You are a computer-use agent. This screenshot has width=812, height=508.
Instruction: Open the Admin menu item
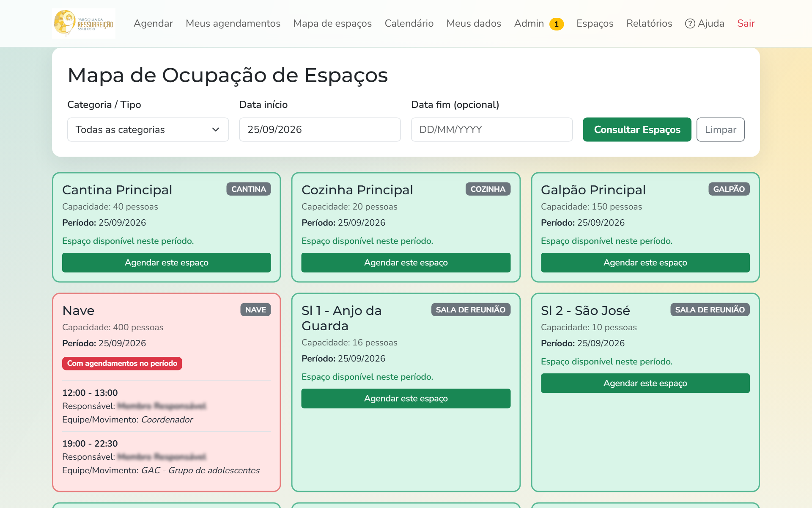529,23
